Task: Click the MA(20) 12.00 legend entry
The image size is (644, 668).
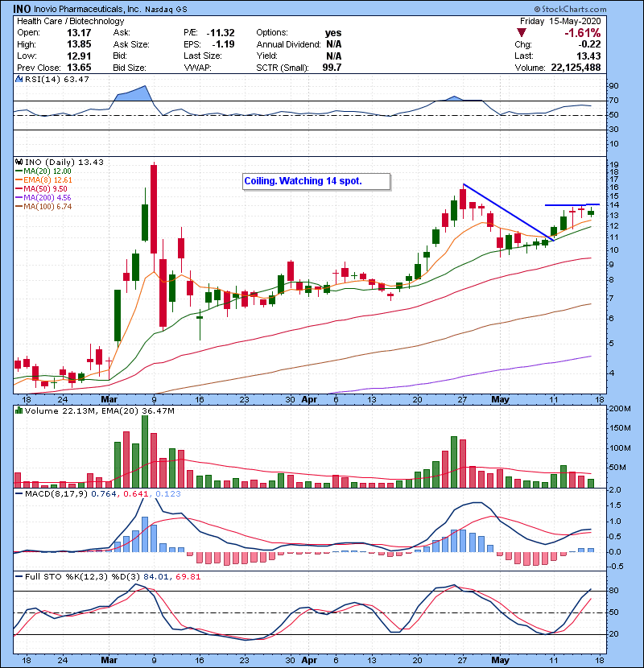Action: (x=43, y=171)
